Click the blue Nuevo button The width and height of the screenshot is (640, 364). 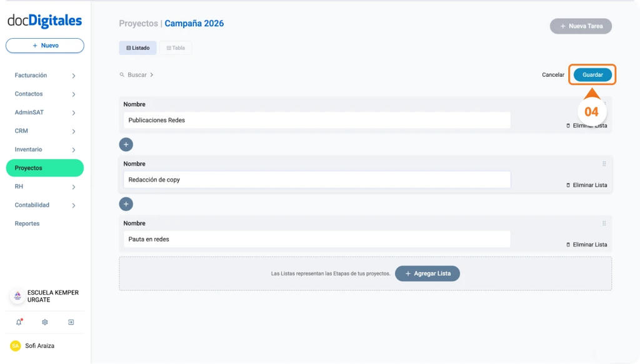[44, 45]
